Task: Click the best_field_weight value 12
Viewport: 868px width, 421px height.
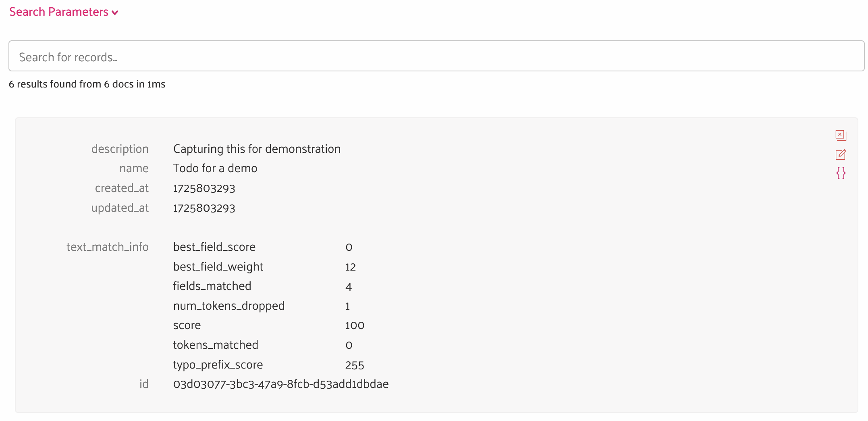Action: pyautogui.click(x=351, y=267)
